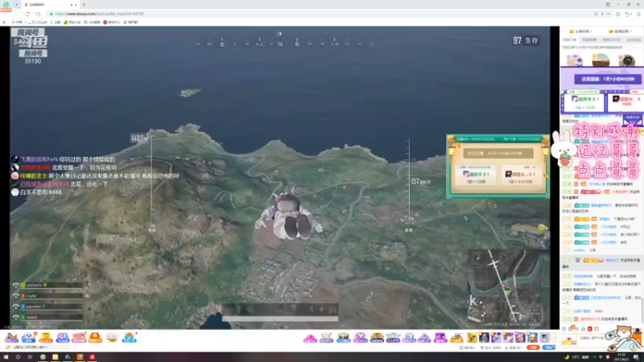644x362 pixels.
Task: Expand the gift list arrow beside avatars
Action: (x=553, y=338)
